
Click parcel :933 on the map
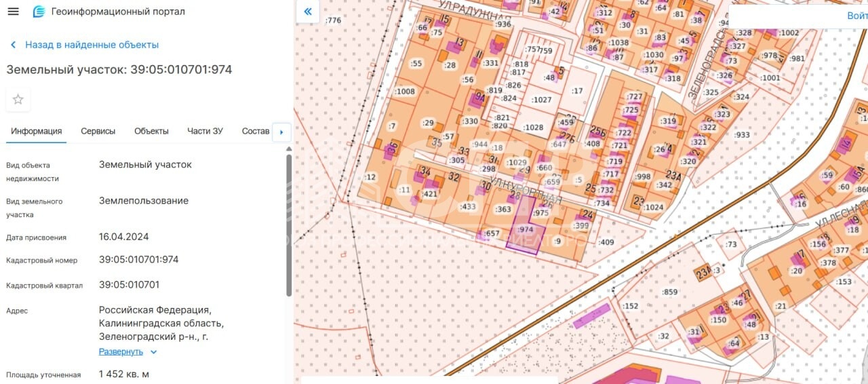(743, 135)
